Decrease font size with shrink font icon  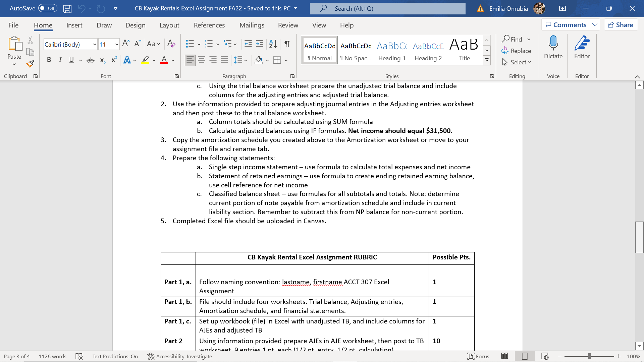pyautogui.click(x=138, y=44)
